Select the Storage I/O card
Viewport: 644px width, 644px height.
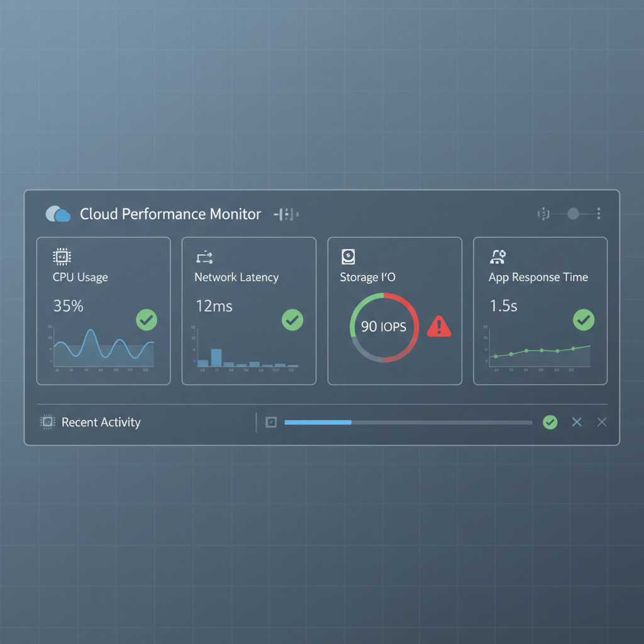(x=395, y=309)
